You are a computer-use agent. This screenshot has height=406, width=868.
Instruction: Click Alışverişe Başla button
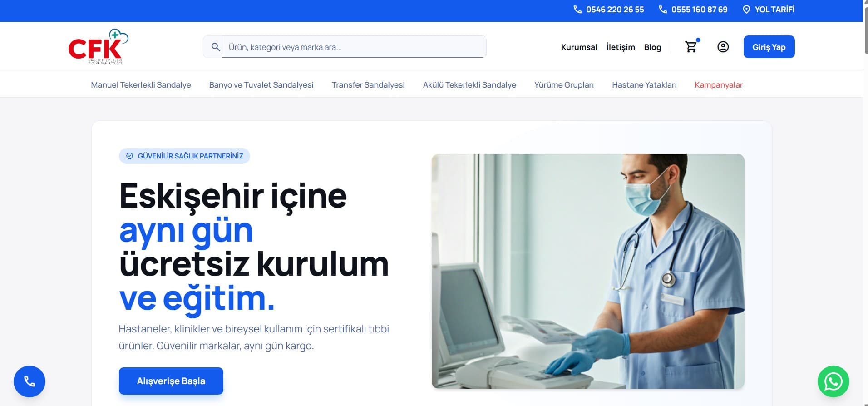tap(171, 381)
